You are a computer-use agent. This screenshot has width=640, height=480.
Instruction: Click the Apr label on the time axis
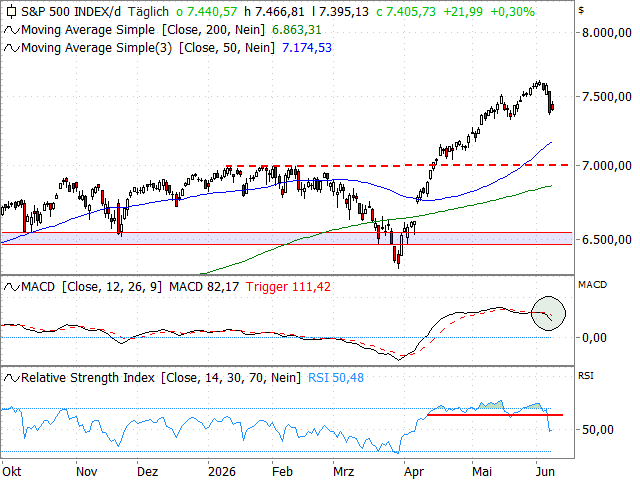pos(414,472)
